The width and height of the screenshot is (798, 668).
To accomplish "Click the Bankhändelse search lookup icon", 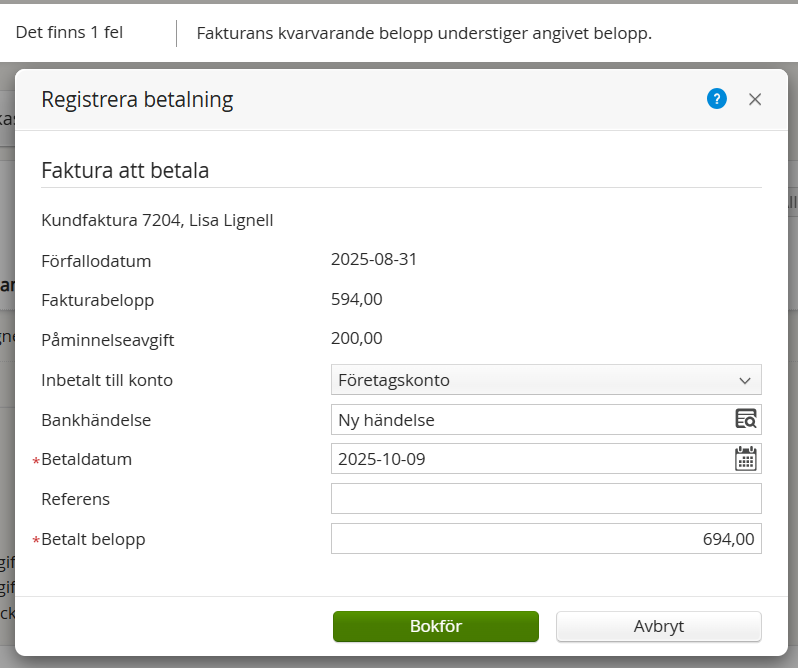I will (746, 420).
